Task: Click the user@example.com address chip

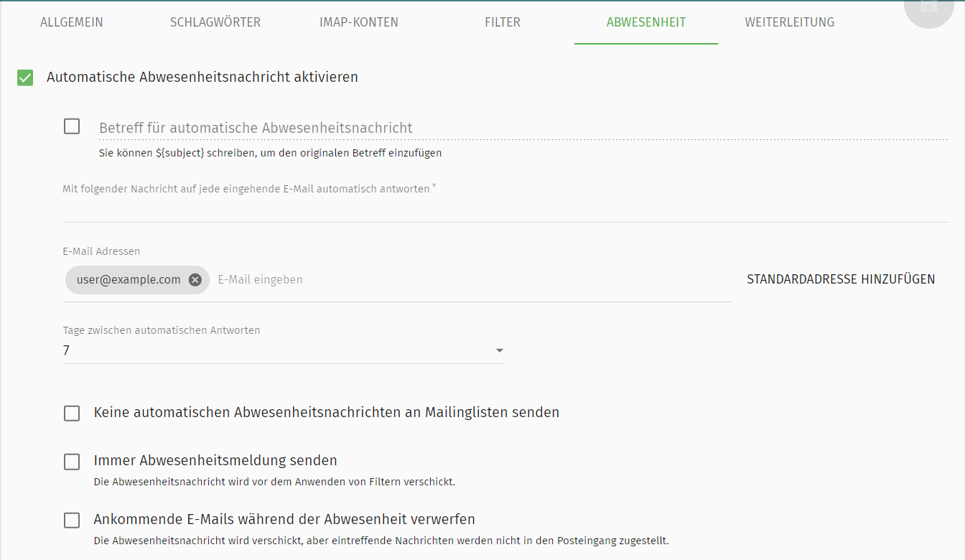Action: (x=126, y=279)
